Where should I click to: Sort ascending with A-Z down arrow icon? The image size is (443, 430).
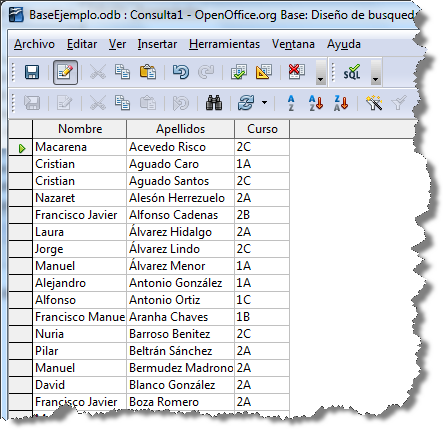(316, 103)
